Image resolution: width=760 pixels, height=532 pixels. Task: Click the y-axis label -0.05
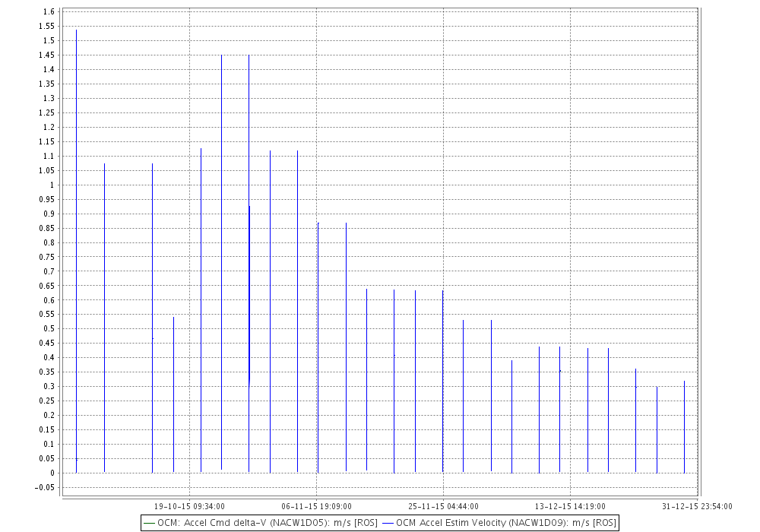pyautogui.click(x=45, y=487)
